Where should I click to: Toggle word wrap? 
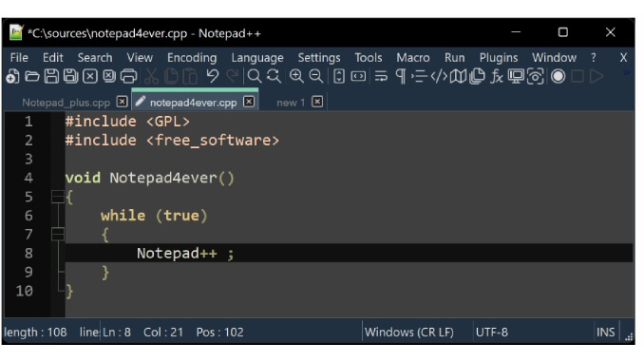(381, 76)
